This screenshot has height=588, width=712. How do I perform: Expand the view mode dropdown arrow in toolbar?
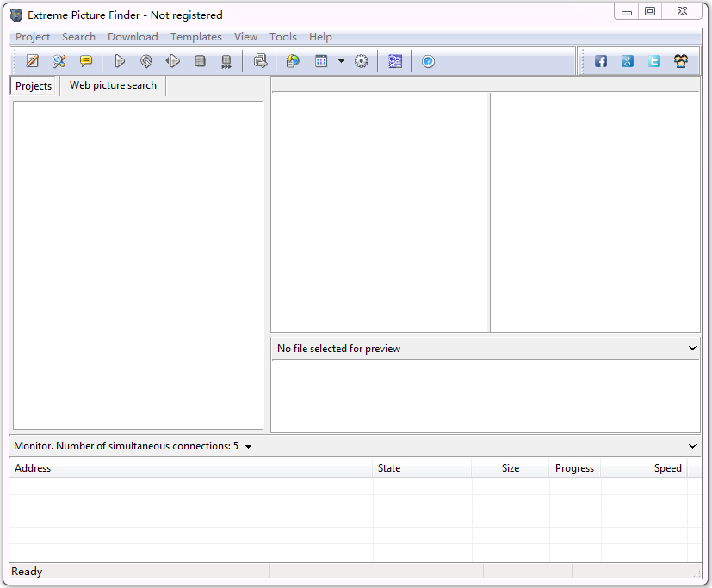pos(341,61)
